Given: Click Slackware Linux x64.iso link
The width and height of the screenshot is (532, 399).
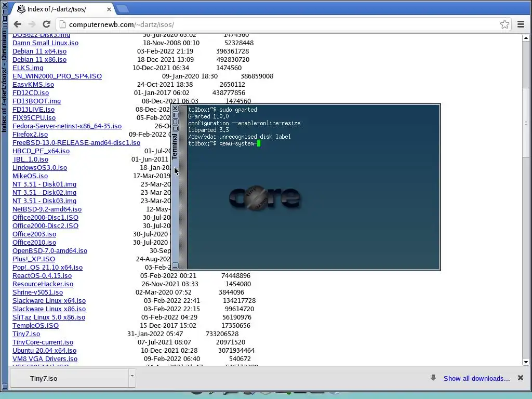Looking at the screenshot, I should coord(49,301).
